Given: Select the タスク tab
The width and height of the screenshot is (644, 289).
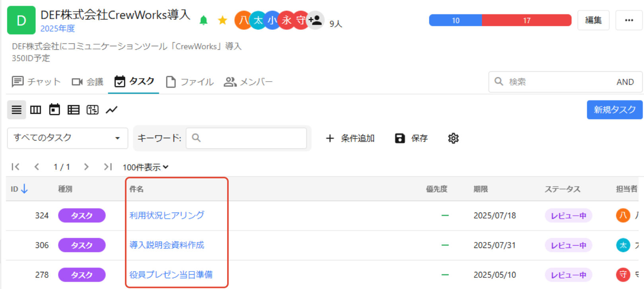Looking at the screenshot, I should 134,81.
